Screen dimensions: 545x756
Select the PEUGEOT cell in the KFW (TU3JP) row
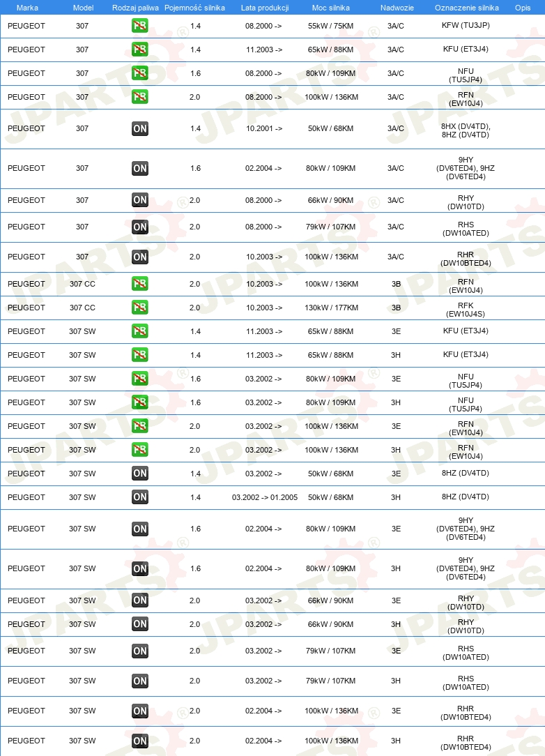click(26, 26)
